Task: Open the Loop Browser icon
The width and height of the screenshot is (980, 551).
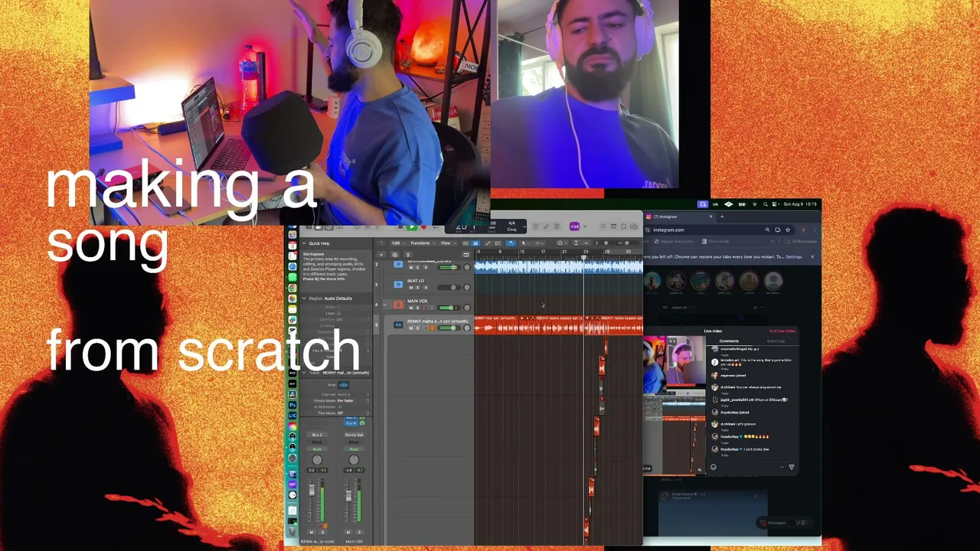Action: pos(624,227)
